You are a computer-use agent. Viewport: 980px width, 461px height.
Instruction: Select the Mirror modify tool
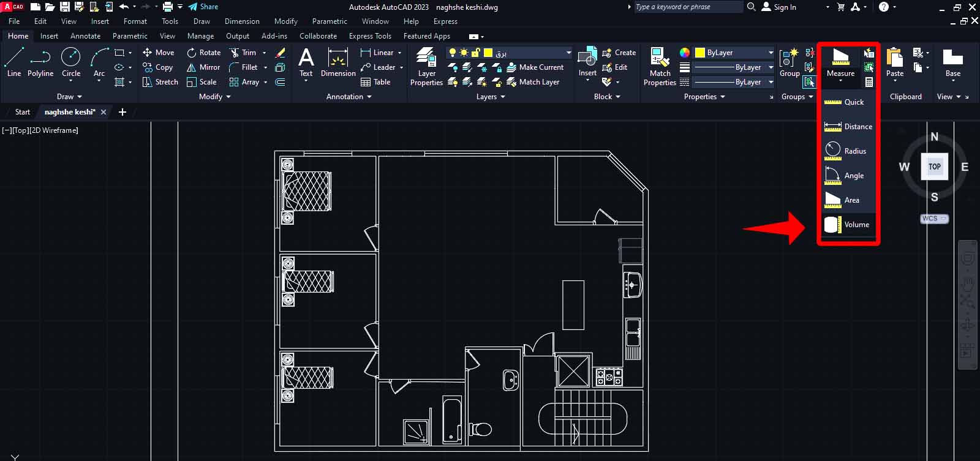click(203, 67)
